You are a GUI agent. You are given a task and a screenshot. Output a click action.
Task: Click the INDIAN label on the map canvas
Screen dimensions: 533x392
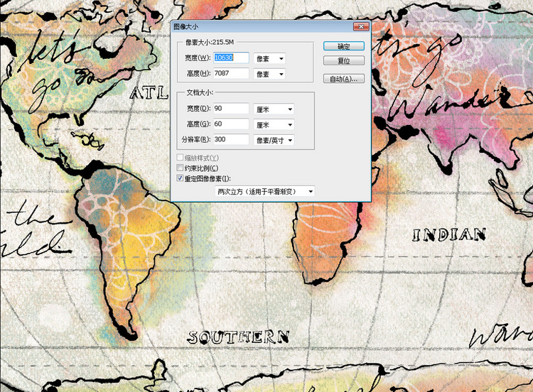(x=449, y=234)
